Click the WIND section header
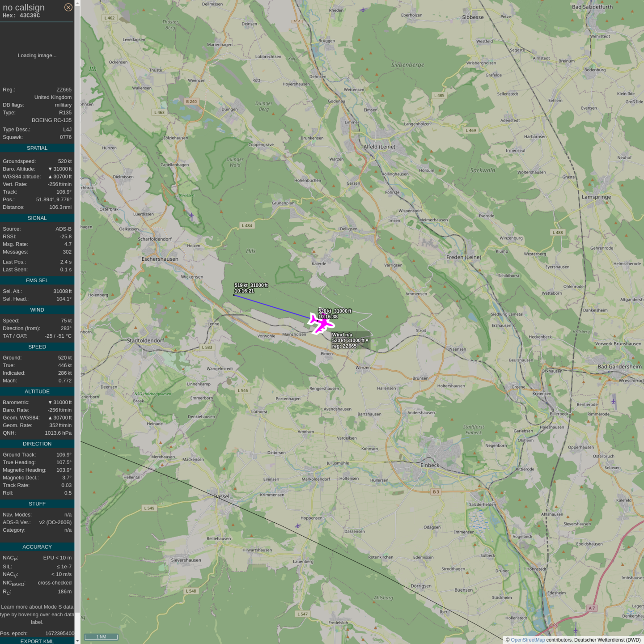The width and height of the screenshot is (644, 644). (x=37, y=310)
